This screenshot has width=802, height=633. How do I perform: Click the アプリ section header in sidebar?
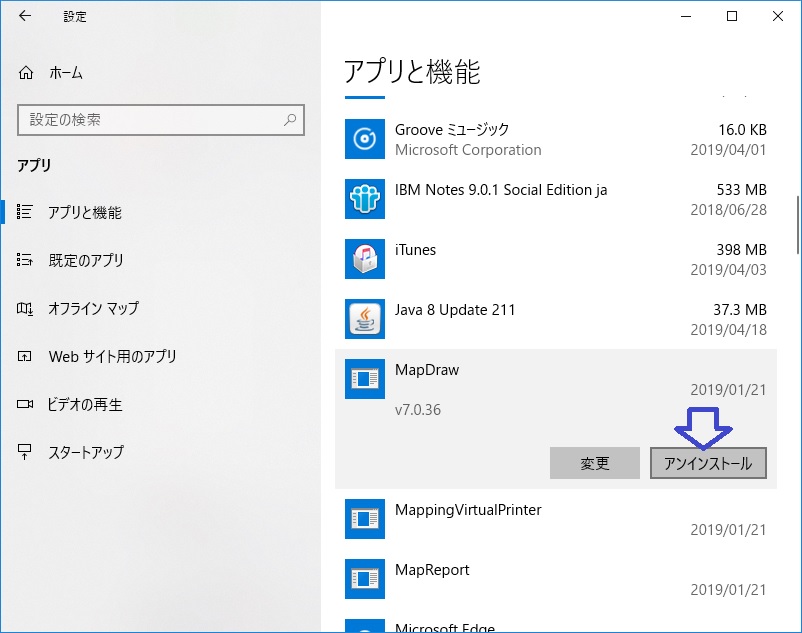point(34,165)
